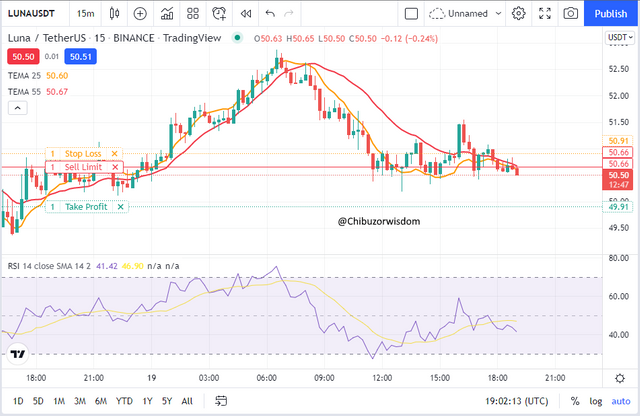This screenshot has width=640, height=416.
Task: Open time axis settings gear
Action: (620, 378)
